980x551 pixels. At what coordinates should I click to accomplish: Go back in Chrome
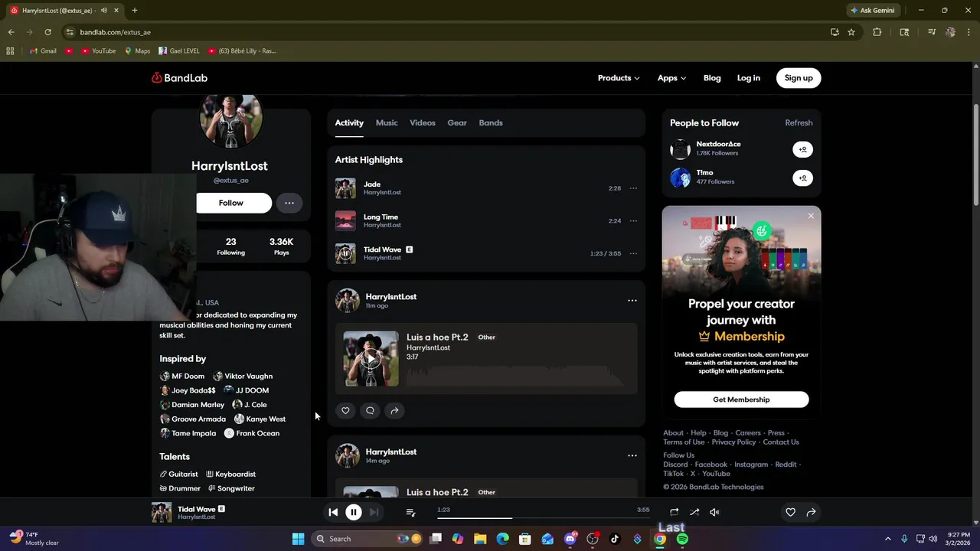11,32
